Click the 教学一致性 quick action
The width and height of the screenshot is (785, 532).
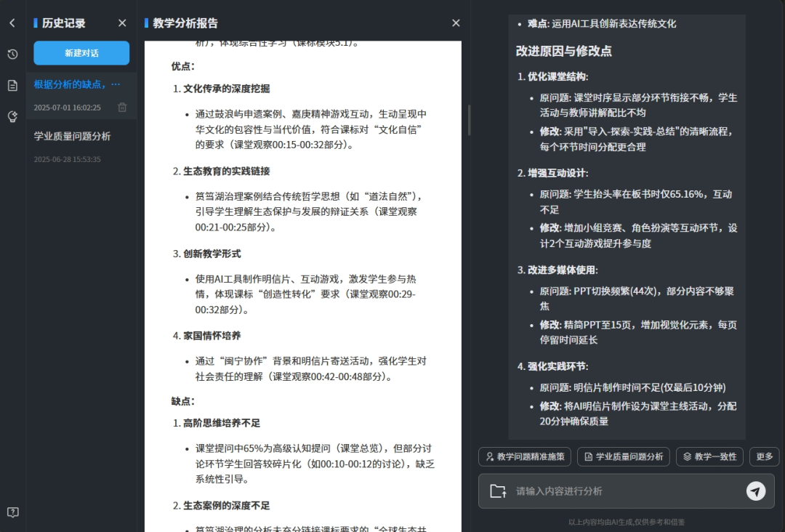(x=709, y=456)
